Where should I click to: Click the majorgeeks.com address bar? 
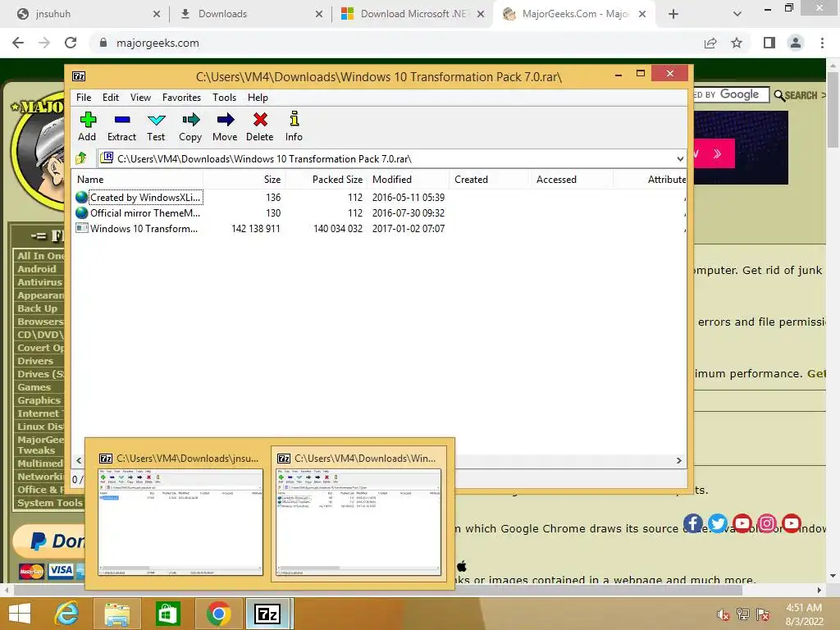tap(396, 43)
